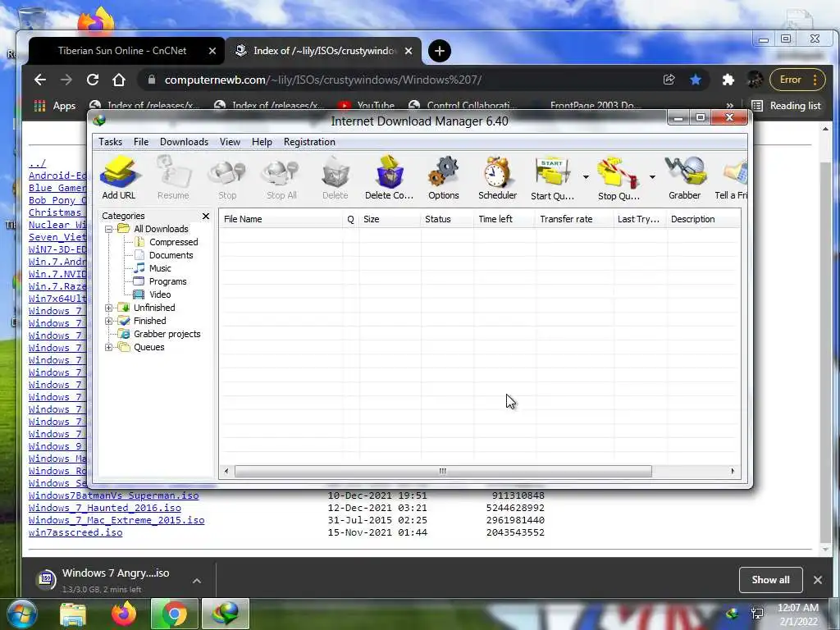Open Start Queue dropdown arrow

[x=586, y=177]
